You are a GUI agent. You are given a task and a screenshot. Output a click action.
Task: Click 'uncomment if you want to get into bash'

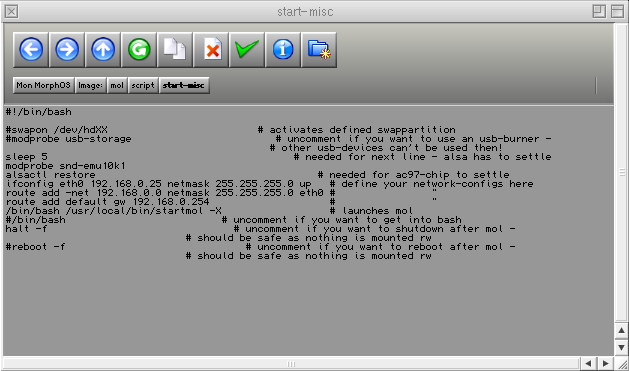coord(347,220)
